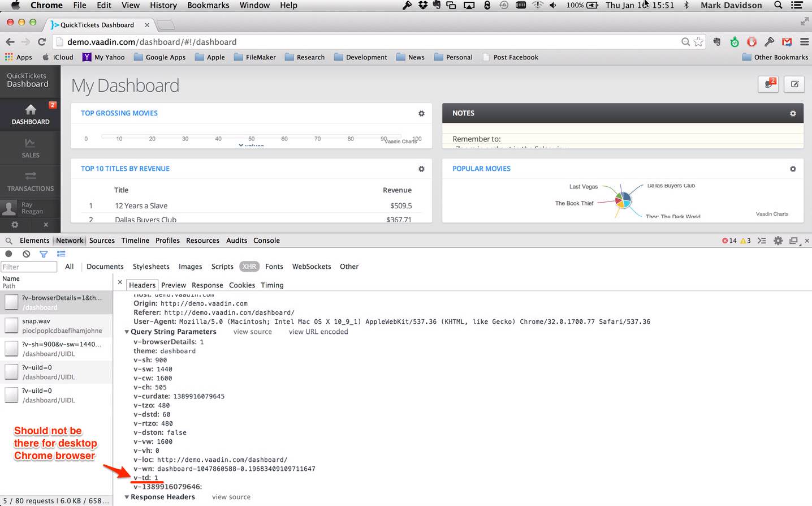Select the network filter funnel icon
The height and width of the screenshot is (506, 812).
[44, 254]
